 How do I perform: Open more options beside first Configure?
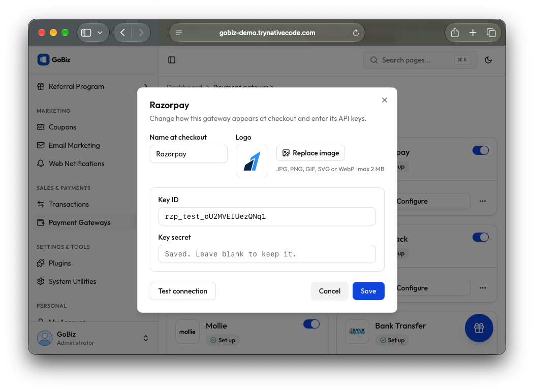click(483, 201)
